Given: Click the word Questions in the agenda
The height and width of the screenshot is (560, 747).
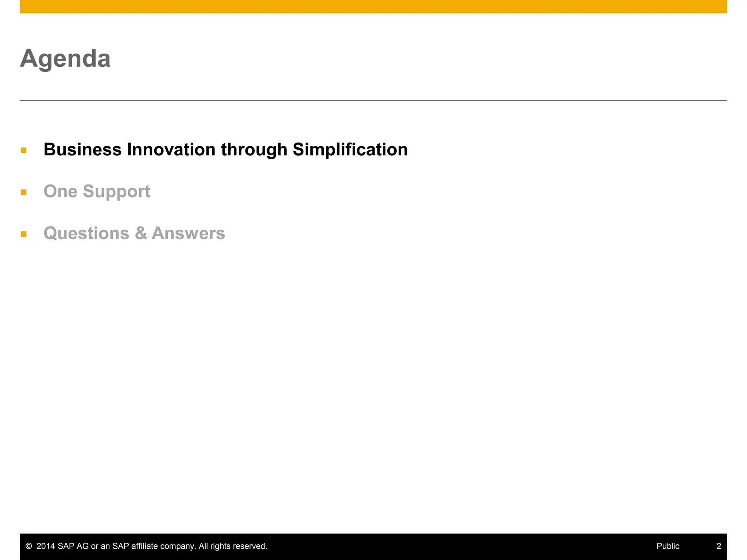Looking at the screenshot, I should [86, 233].
